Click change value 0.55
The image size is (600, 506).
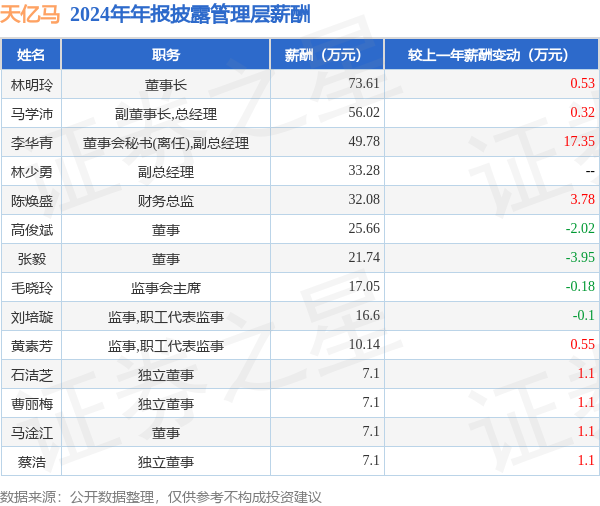point(582,344)
